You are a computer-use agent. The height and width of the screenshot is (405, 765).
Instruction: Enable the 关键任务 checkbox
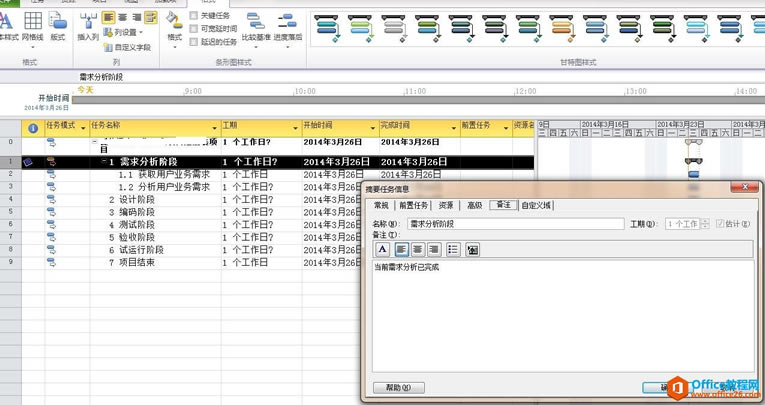[194, 16]
